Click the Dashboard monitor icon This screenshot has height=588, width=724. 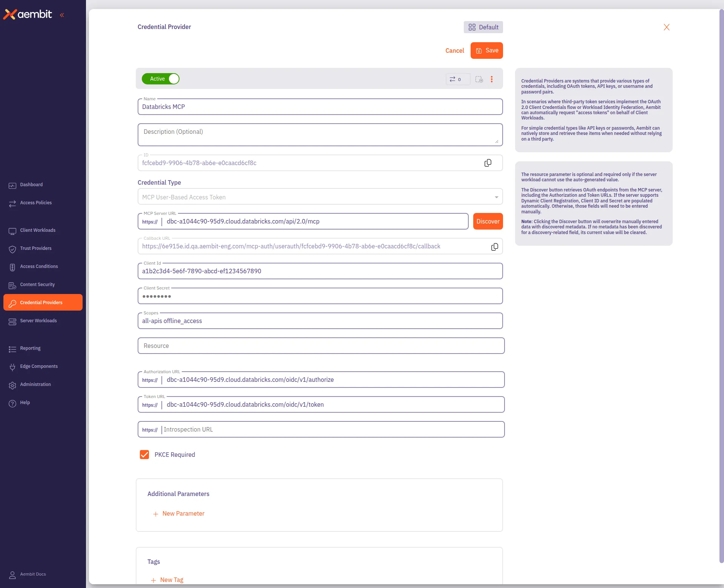click(x=12, y=185)
